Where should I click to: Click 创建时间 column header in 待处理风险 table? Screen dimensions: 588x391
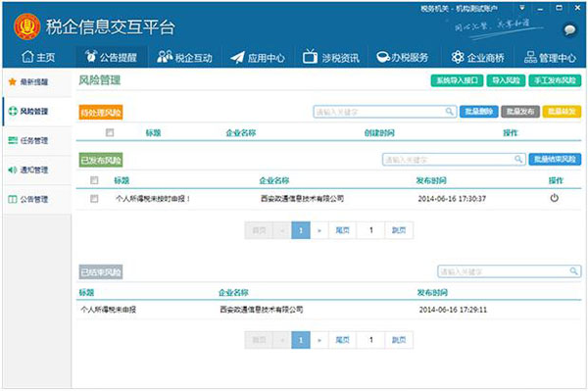379,132
